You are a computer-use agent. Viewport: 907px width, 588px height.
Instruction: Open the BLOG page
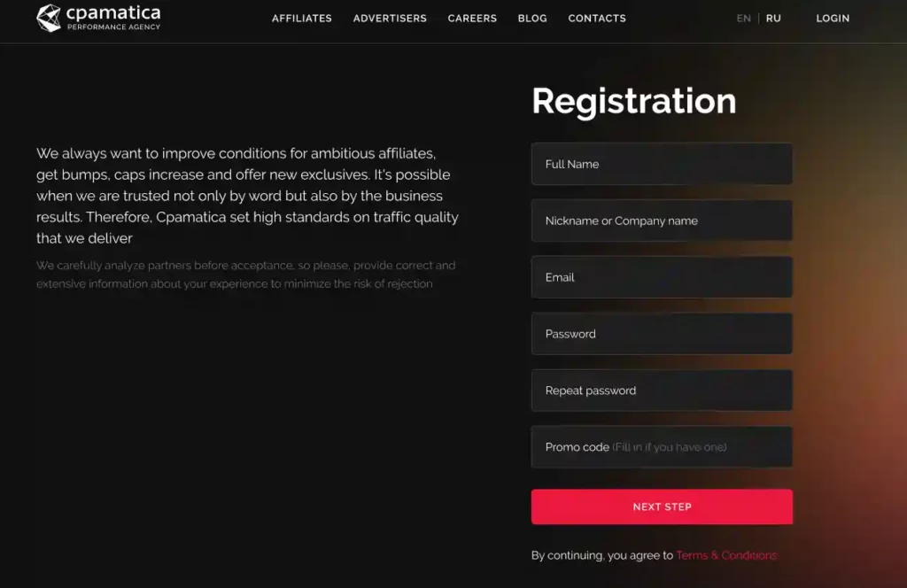click(532, 18)
